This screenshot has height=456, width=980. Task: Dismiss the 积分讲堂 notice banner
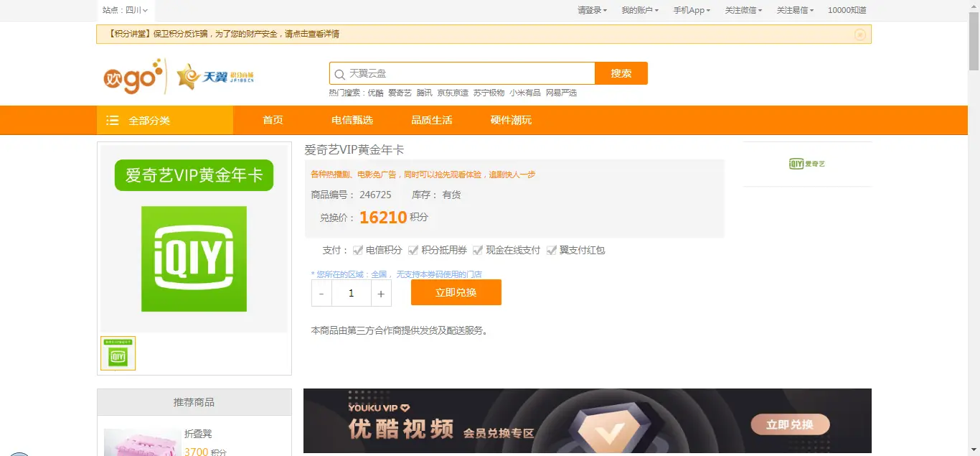point(860,34)
